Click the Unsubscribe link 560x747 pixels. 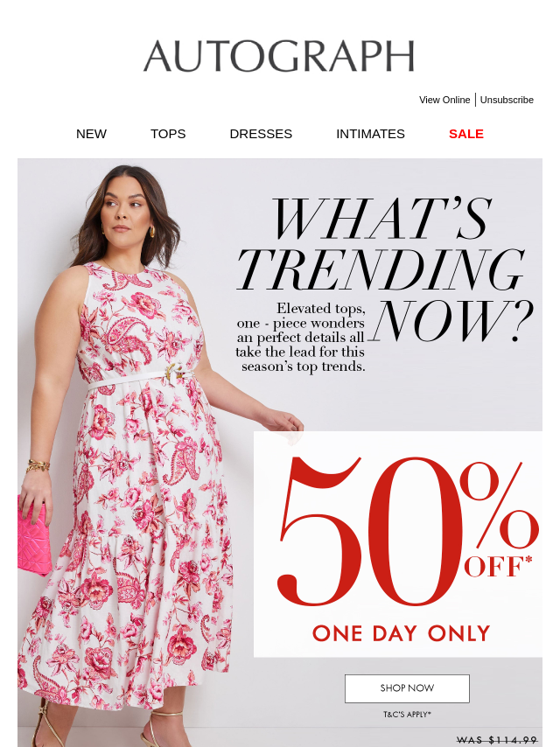click(507, 100)
